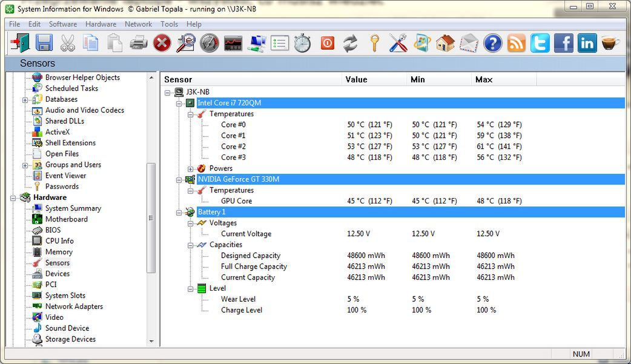Open the Software menu

[63, 24]
